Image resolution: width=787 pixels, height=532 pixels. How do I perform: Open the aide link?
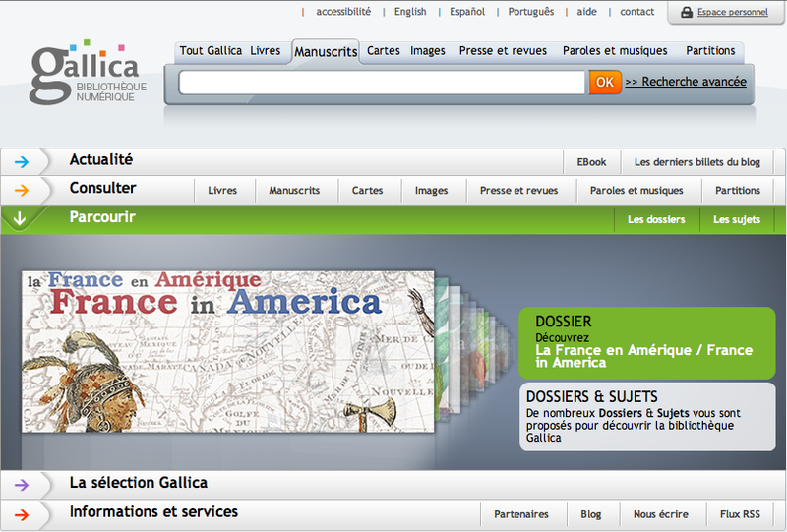(586, 12)
